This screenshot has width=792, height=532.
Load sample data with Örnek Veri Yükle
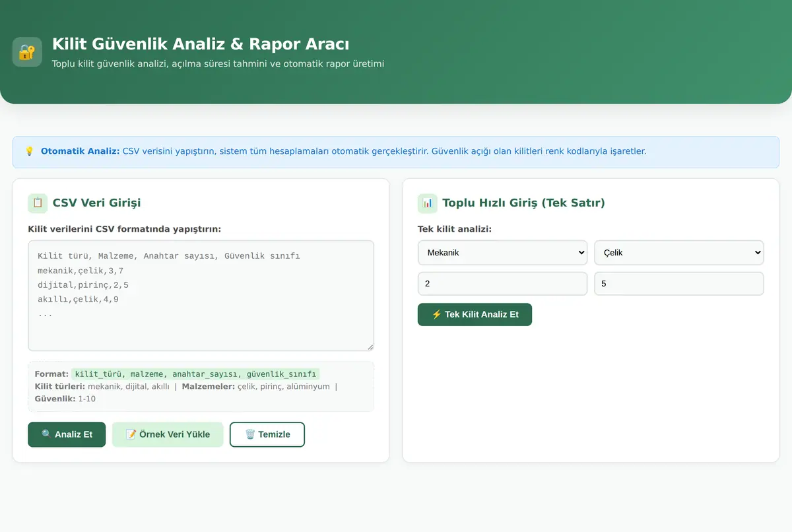168,434
